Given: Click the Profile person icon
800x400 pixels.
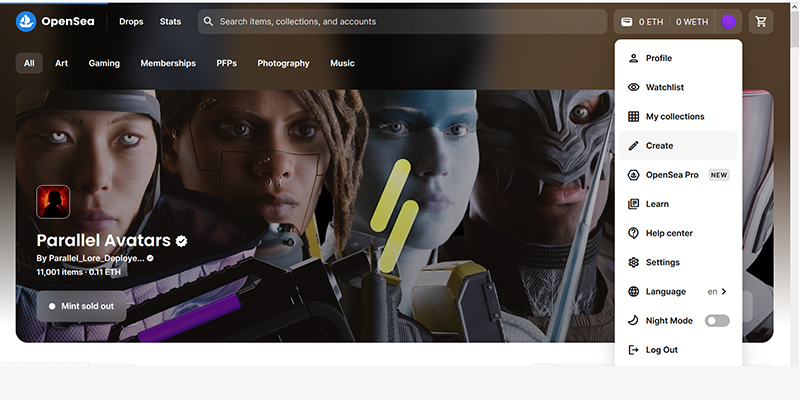Looking at the screenshot, I should coord(633,58).
